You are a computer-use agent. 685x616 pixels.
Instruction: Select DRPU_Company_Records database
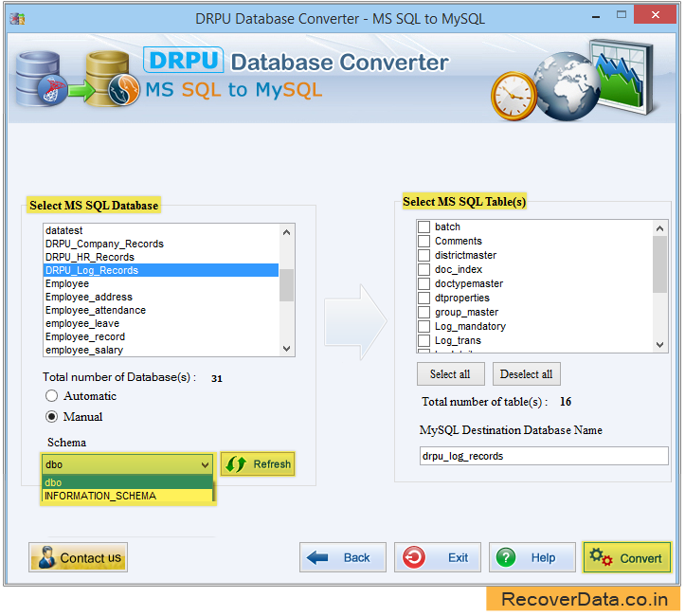tap(161, 244)
